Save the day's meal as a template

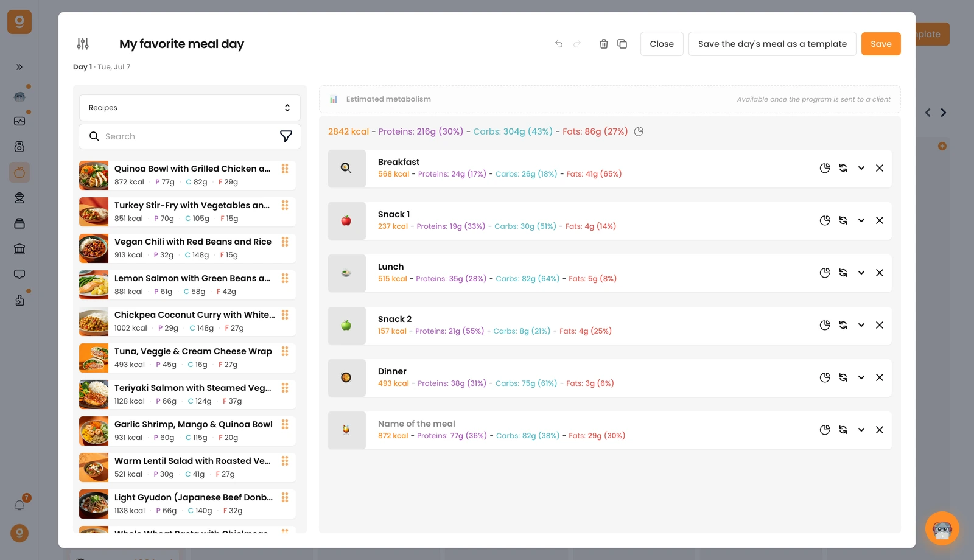773,44
